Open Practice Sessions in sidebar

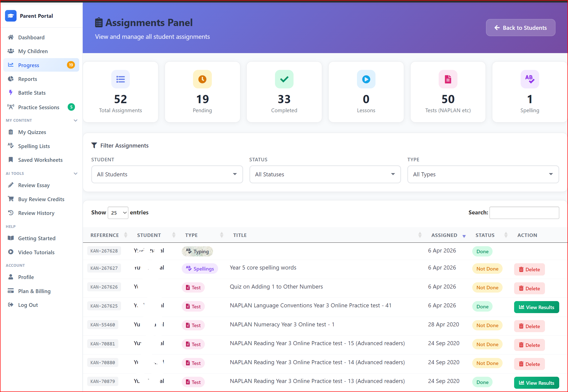(39, 107)
